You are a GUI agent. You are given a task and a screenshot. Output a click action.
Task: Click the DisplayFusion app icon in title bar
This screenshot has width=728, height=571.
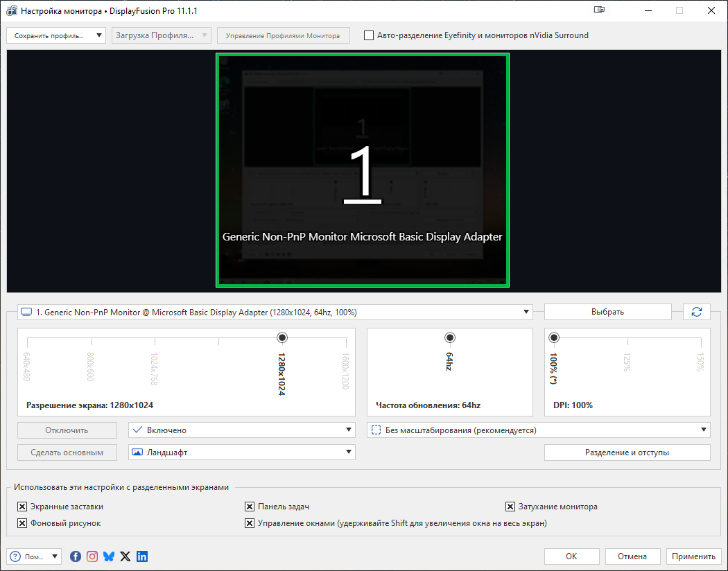pyautogui.click(x=11, y=11)
